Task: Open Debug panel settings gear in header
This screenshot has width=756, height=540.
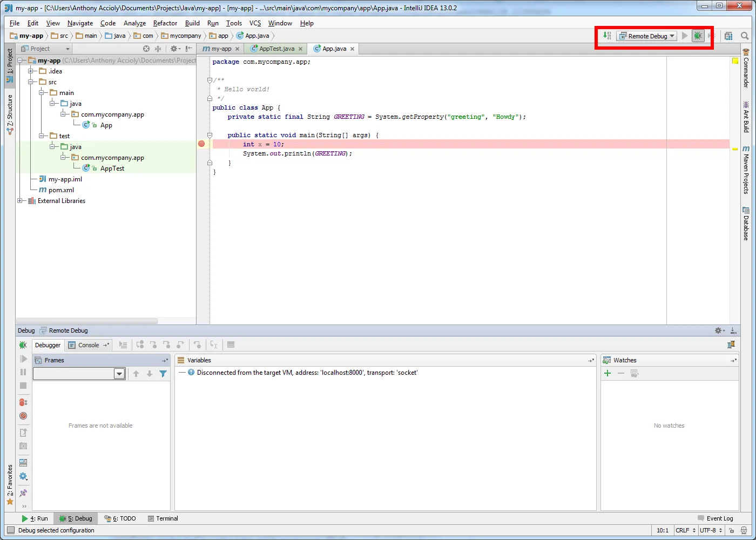Action: click(x=719, y=330)
